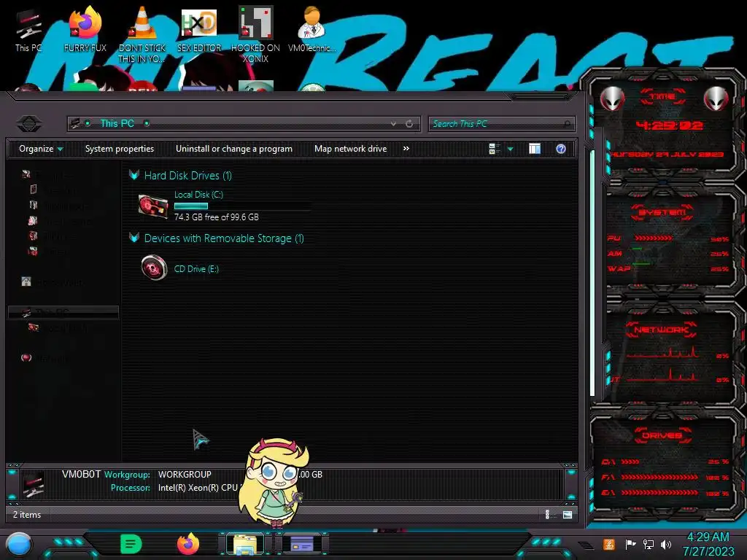This screenshot has width=747, height=560.
Task: Open the green document app on taskbar
Action: pyautogui.click(x=131, y=544)
